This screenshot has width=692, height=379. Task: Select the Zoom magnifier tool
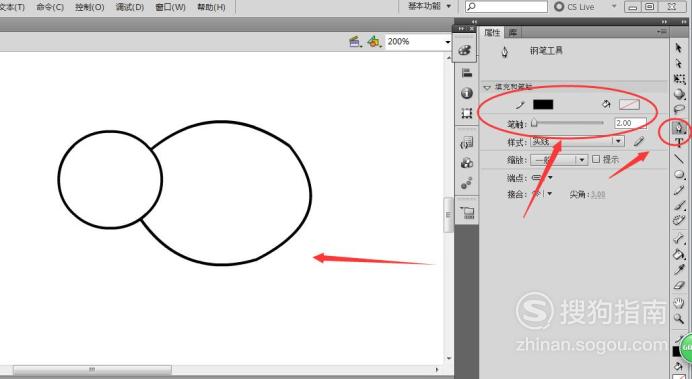[x=679, y=319]
